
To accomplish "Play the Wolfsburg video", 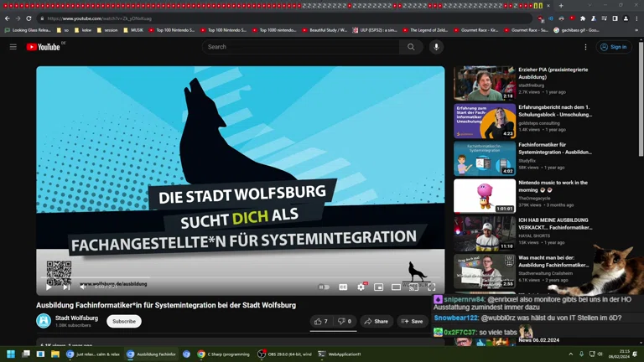I will pyautogui.click(x=49, y=287).
